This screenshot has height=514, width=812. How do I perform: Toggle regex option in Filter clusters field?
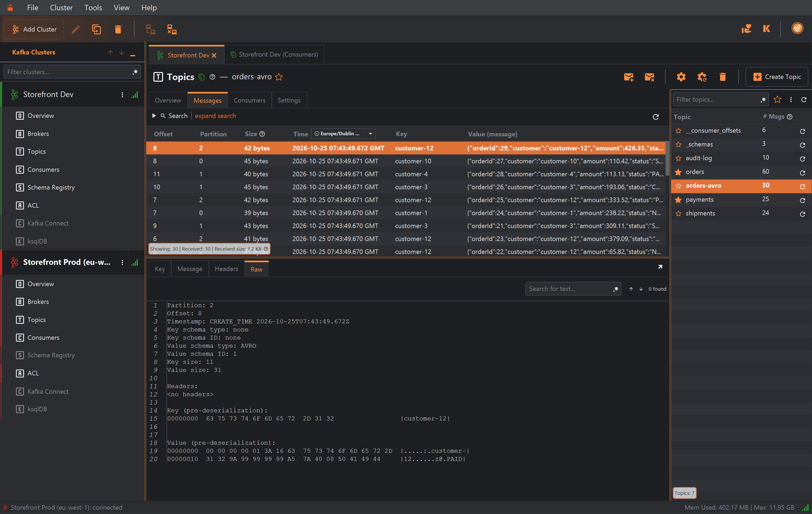click(135, 72)
